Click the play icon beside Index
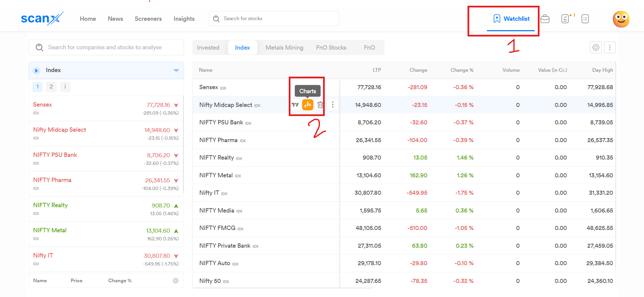Screen dimensions: 644x297 tap(36, 70)
